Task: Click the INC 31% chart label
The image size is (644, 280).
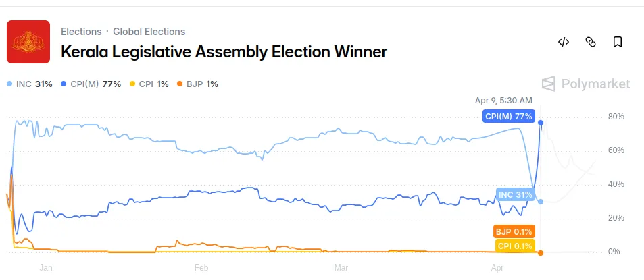Action: [x=516, y=195]
